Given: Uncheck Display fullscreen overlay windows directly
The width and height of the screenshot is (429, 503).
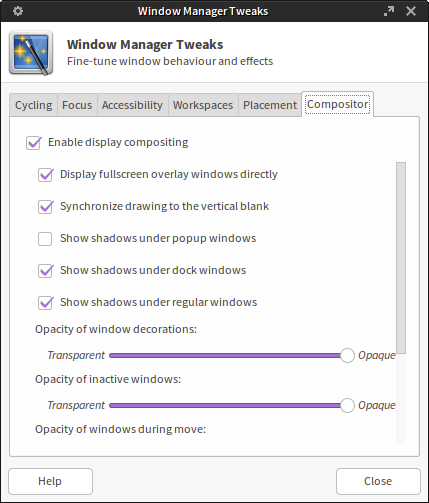Looking at the screenshot, I should coord(46,175).
